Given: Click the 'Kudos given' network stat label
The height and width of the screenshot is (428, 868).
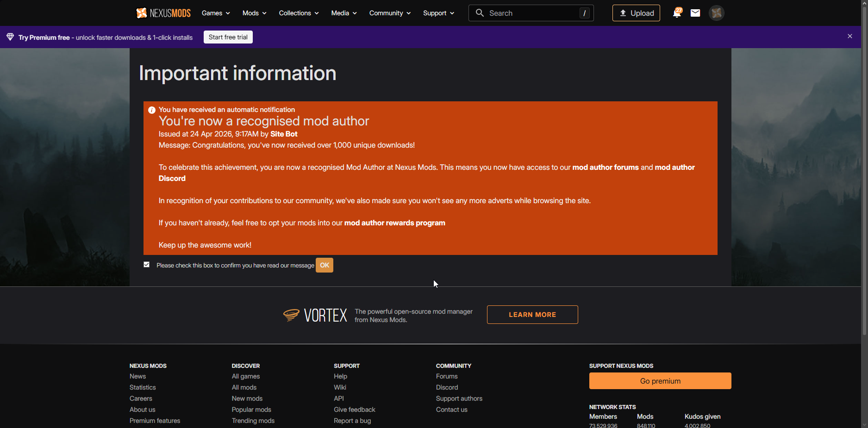Looking at the screenshot, I should tap(703, 416).
